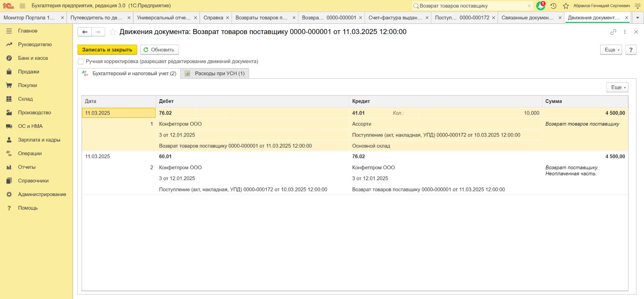Copy link to document icon
The image size is (644, 299).
613,32
